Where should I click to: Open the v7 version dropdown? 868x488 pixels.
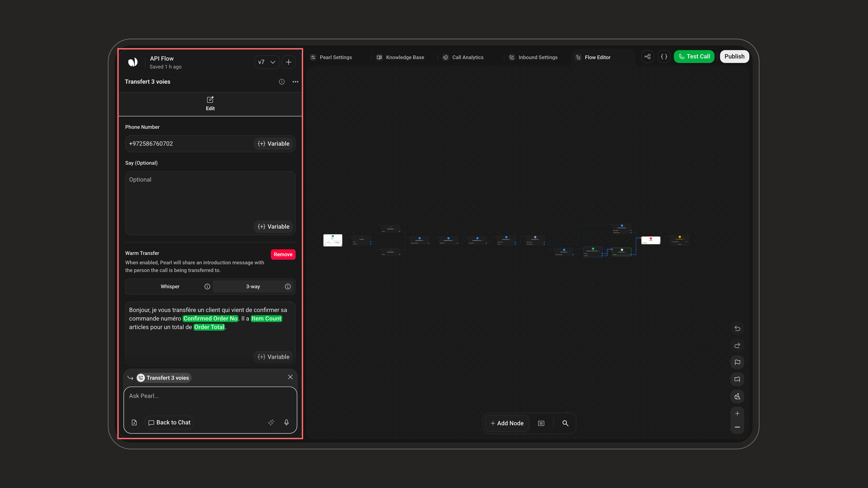267,62
